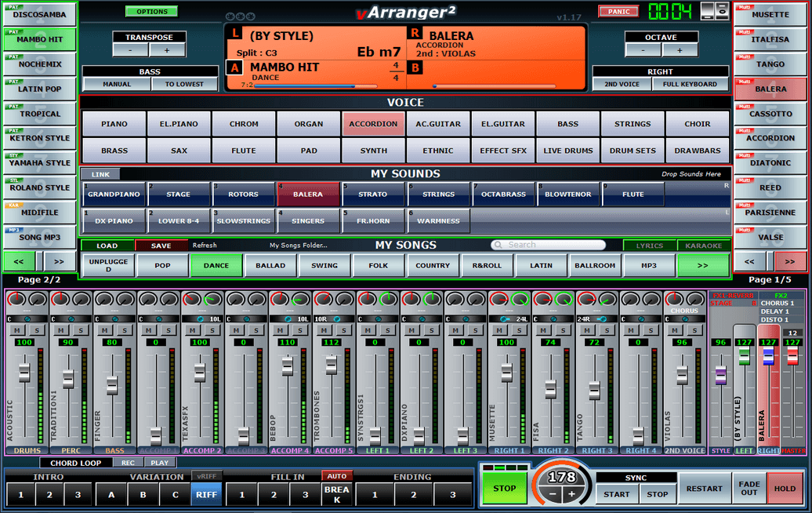Click the MASTER volume fader
The height and width of the screenshot is (513, 812).
(793, 358)
